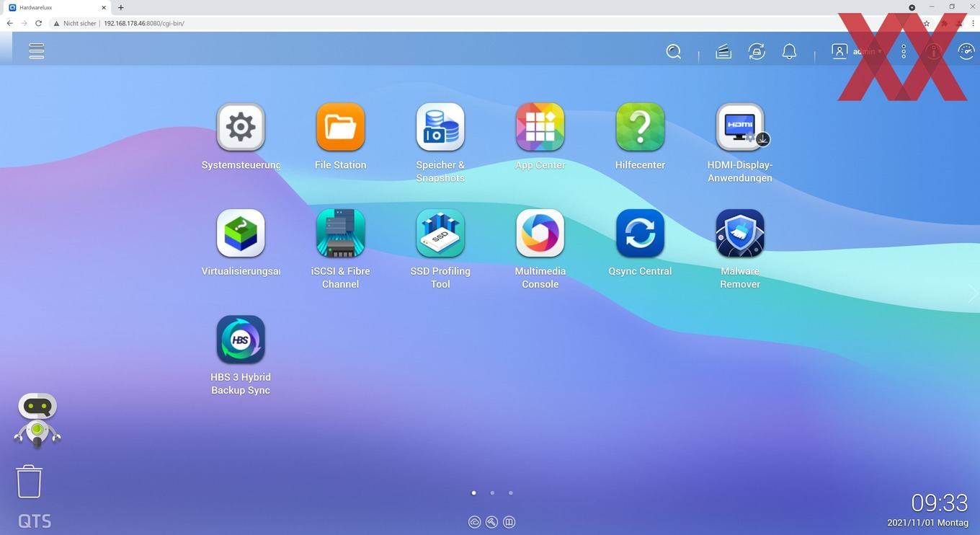
Task: Open the dashboard gauge icon
Action: pos(966,51)
